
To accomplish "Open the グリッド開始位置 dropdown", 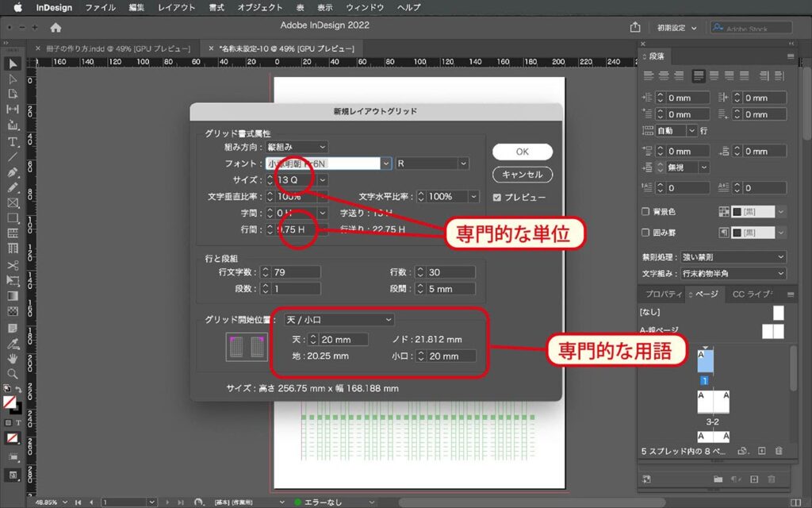I will 339,320.
